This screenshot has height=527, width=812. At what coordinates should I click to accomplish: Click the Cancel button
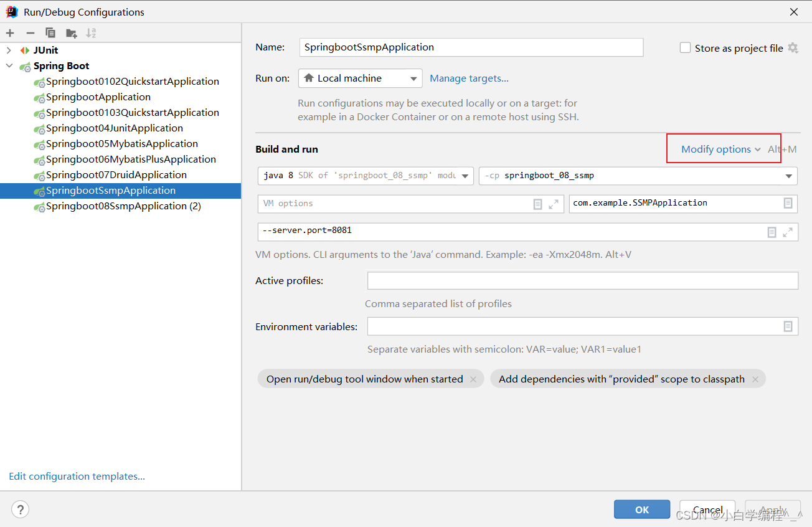point(707,509)
